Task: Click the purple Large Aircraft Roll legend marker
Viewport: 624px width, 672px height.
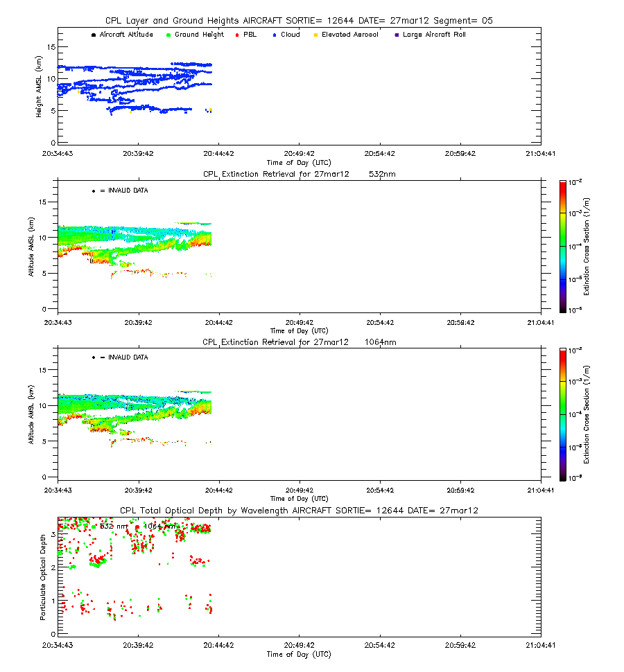Action: (397, 35)
